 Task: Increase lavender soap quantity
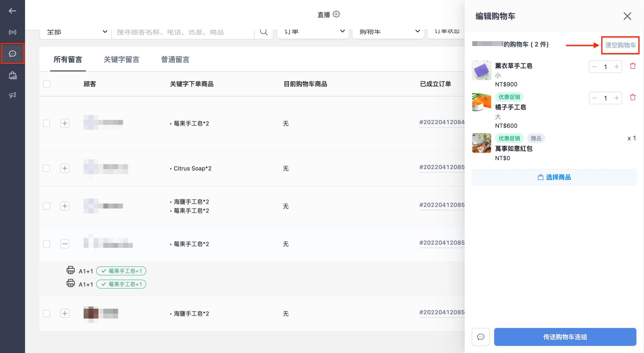616,67
